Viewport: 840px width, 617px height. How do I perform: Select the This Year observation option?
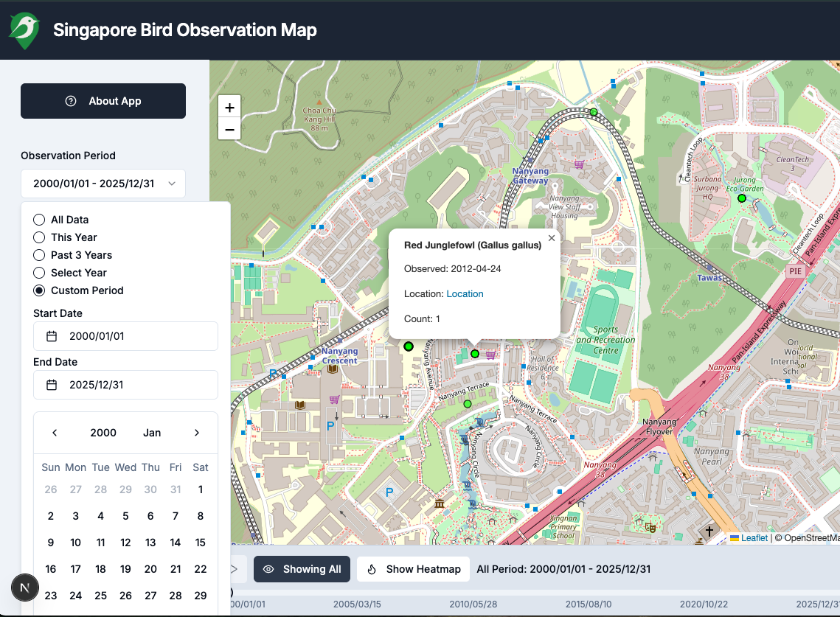(38, 237)
